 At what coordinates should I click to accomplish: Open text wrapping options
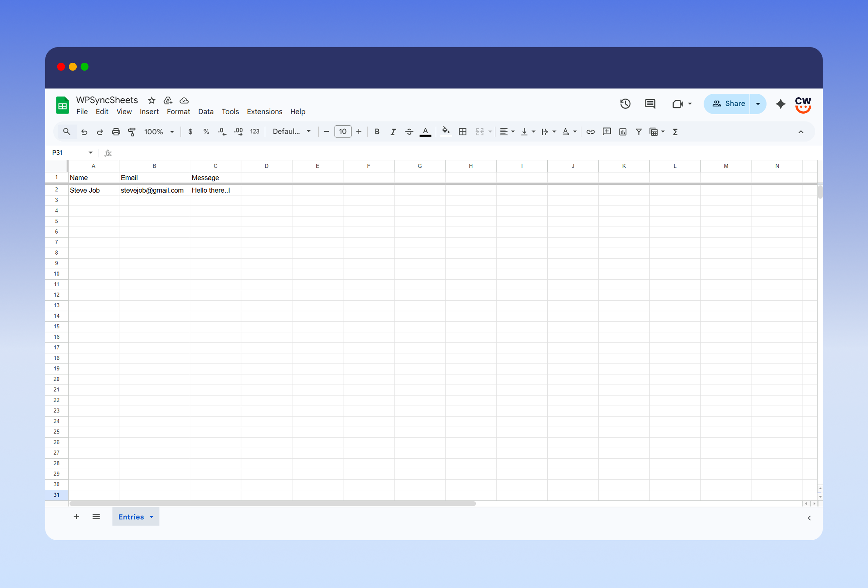click(549, 132)
